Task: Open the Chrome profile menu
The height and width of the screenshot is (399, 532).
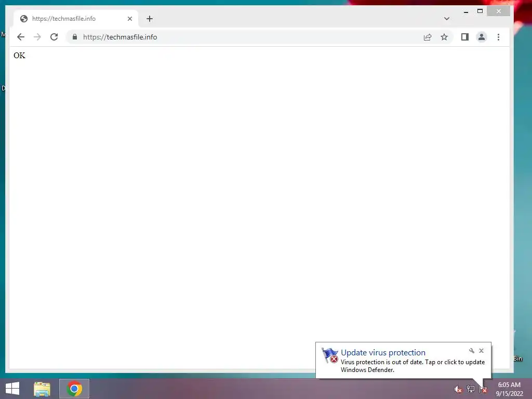Action: click(482, 37)
